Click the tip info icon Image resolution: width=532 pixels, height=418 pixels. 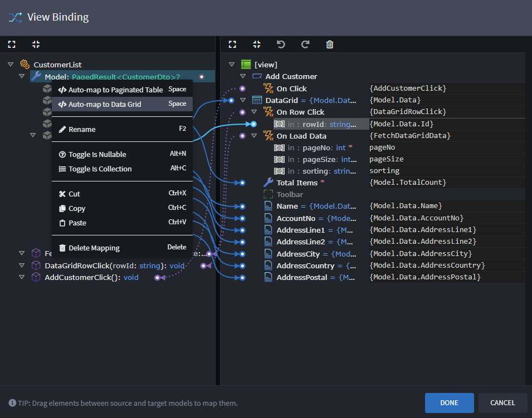(12, 403)
